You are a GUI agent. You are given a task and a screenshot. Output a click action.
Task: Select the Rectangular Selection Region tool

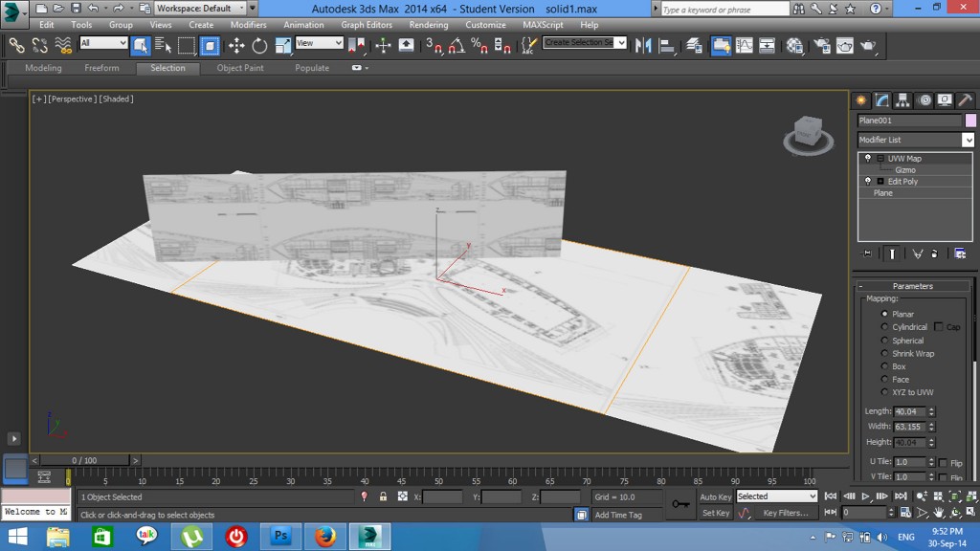pos(187,45)
